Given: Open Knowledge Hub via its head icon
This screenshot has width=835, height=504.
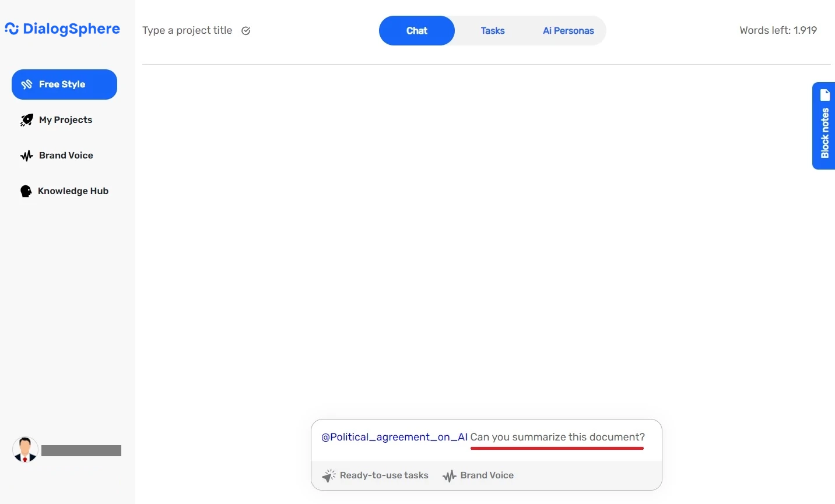Looking at the screenshot, I should point(26,191).
